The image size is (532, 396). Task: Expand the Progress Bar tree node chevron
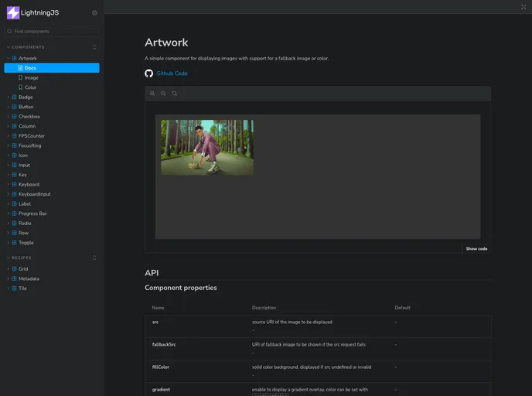point(9,213)
